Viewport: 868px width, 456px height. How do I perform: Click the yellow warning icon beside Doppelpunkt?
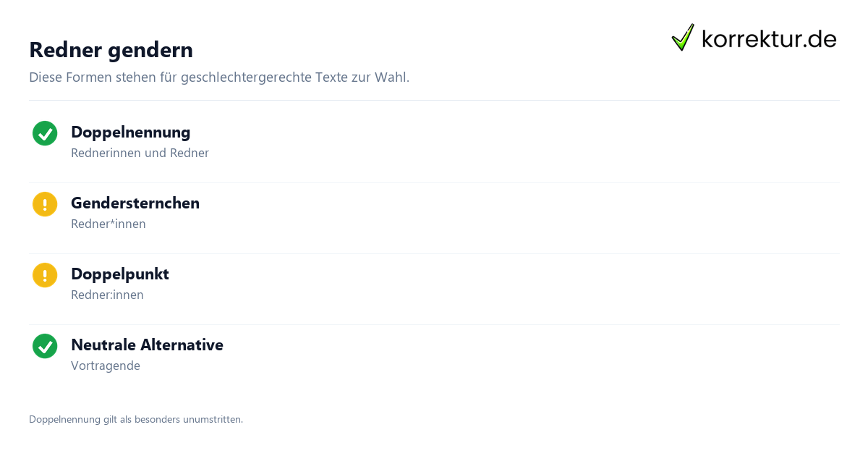pyautogui.click(x=45, y=275)
